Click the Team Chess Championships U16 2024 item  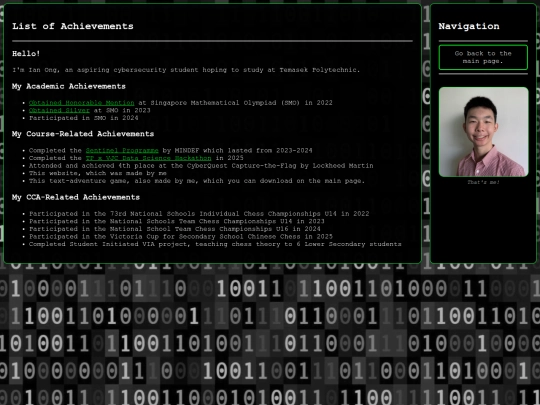click(x=175, y=229)
